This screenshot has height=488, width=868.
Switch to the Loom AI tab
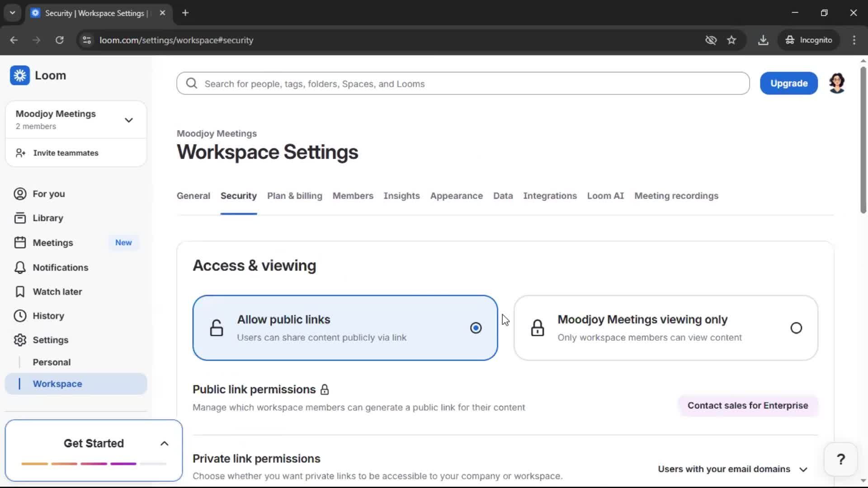(605, 196)
